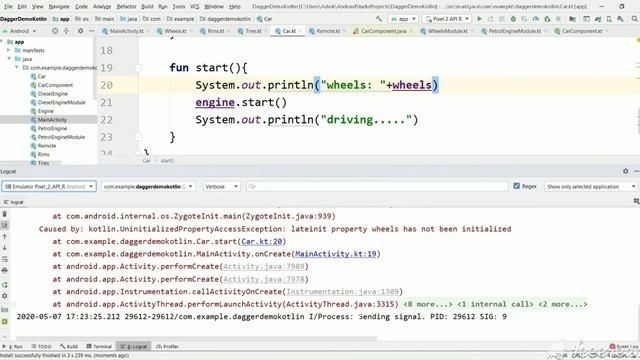Viewport: 640px width, 360px height.
Task: Click the Logcat panel gear icon at top right
Action: (x=626, y=171)
